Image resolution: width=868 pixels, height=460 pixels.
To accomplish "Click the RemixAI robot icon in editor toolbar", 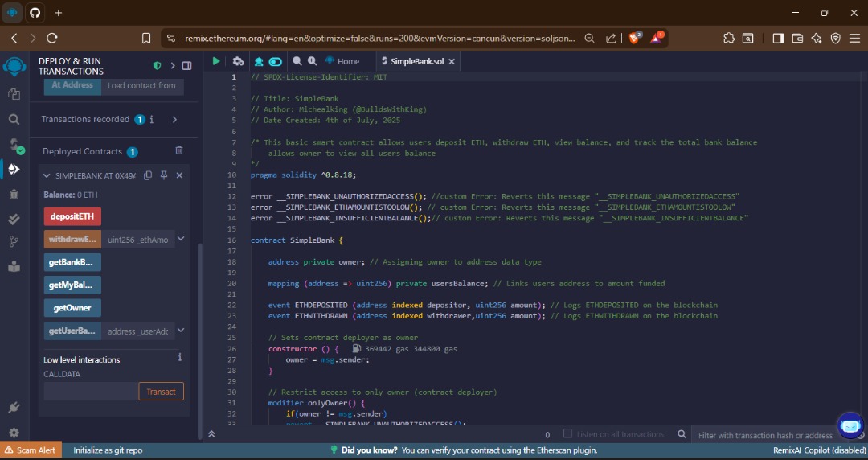I will point(259,61).
